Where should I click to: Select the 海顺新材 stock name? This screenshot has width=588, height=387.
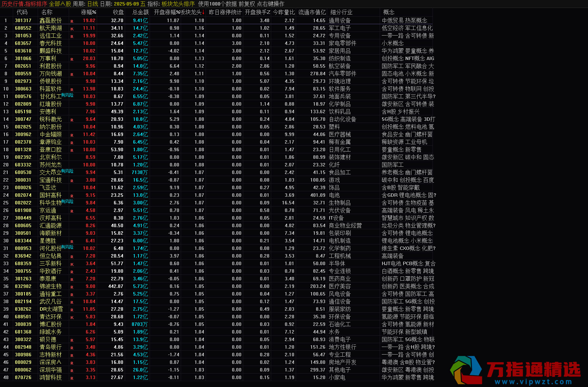50,233
